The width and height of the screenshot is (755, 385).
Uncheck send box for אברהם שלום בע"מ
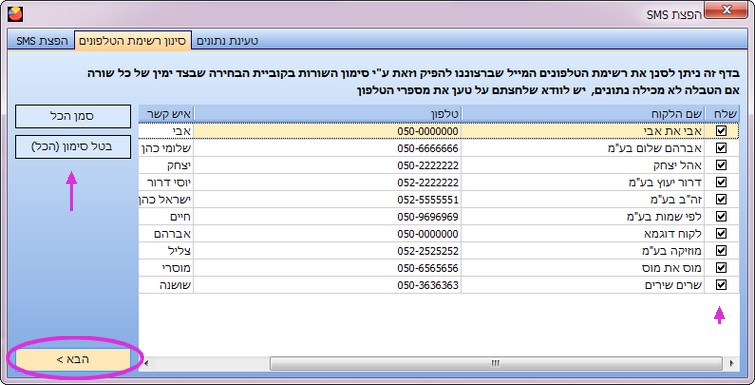721,148
